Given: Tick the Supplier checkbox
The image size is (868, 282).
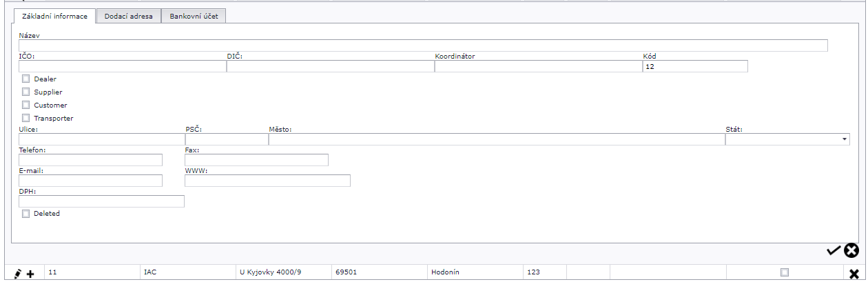Looking at the screenshot, I should click(x=26, y=92).
